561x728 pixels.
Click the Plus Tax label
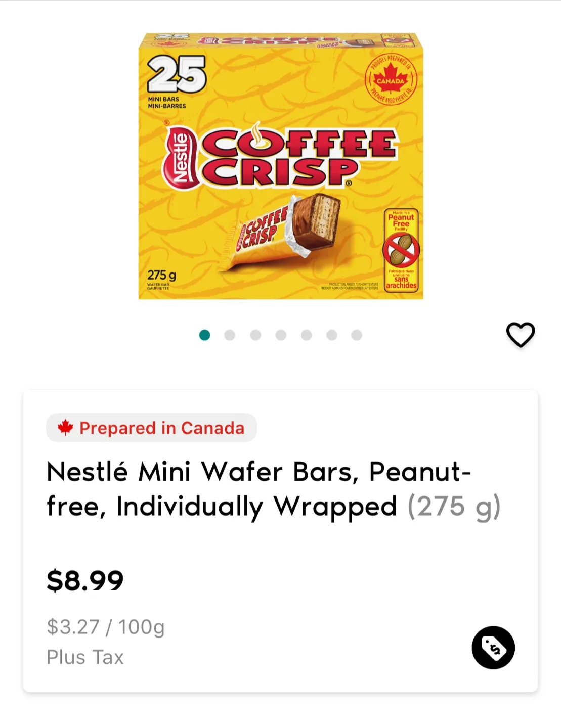(84, 657)
